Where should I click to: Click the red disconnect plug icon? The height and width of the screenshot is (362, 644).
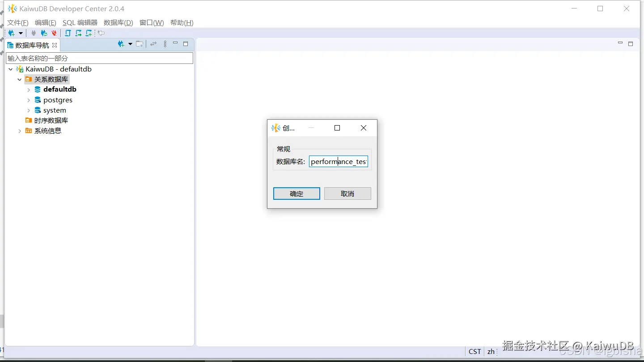point(54,33)
